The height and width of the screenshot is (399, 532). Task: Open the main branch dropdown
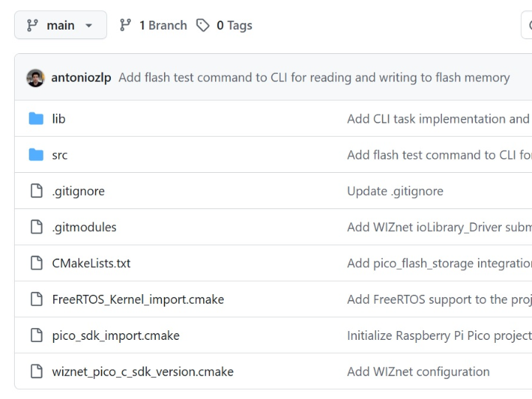[x=60, y=25]
